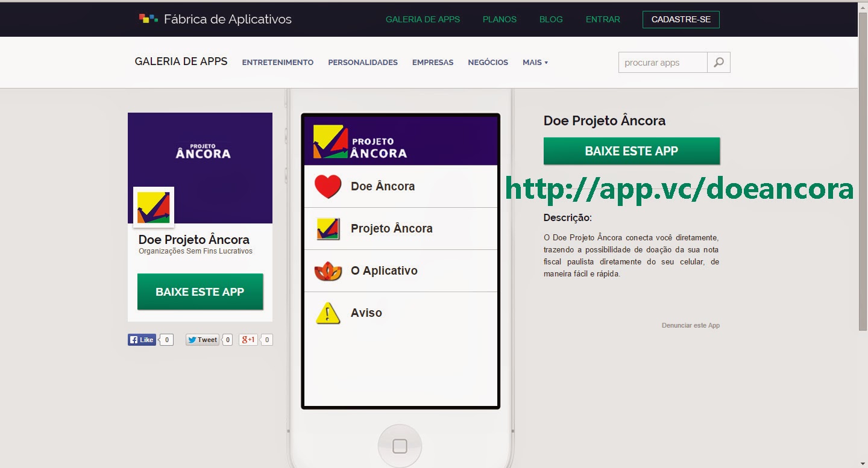The width and height of the screenshot is (868, 468).
Task: Tap the Doe Âncora menu row label
Action: click(383, 187)
